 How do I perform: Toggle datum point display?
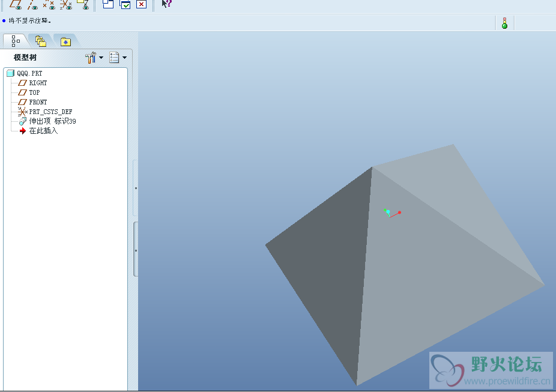49,5
